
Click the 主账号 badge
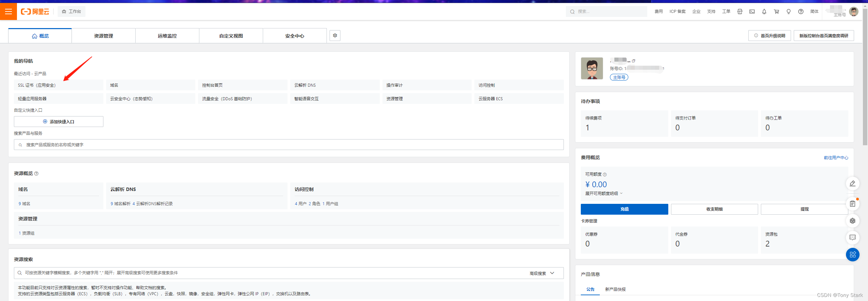[x=619, y=78]
